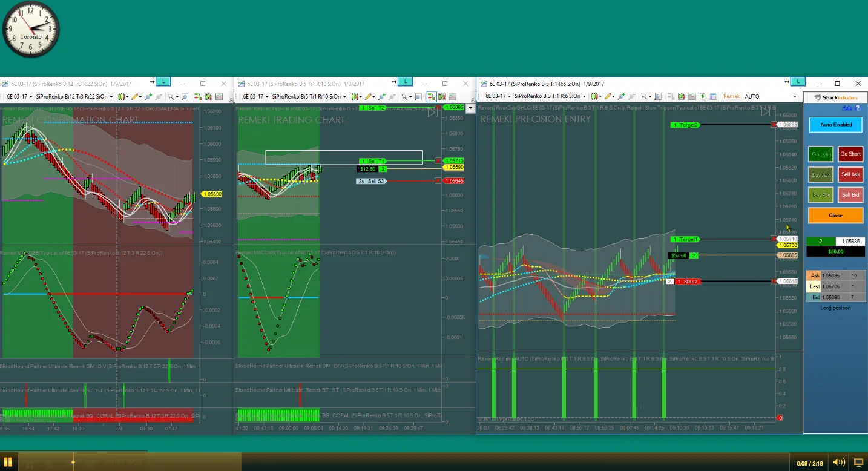Open candlestick chart style icon in Precision Entry chart
868x471 pixels.
[x=595, y=96]
